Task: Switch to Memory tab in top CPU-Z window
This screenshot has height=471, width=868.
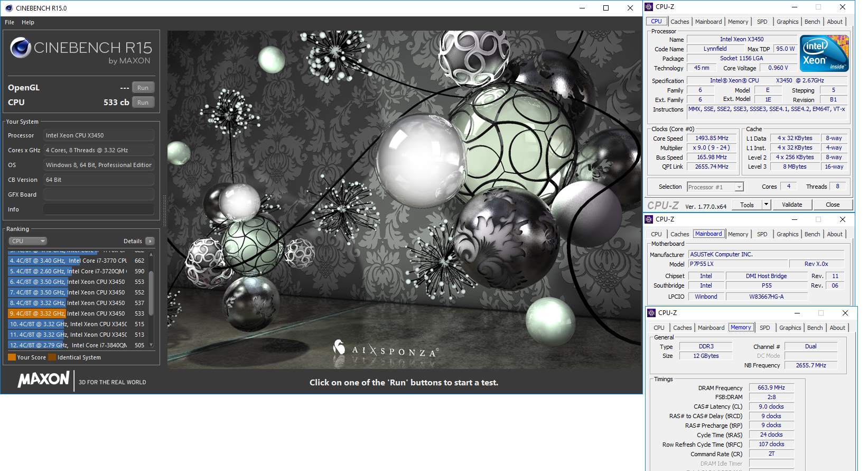Action: pos(738,22)
